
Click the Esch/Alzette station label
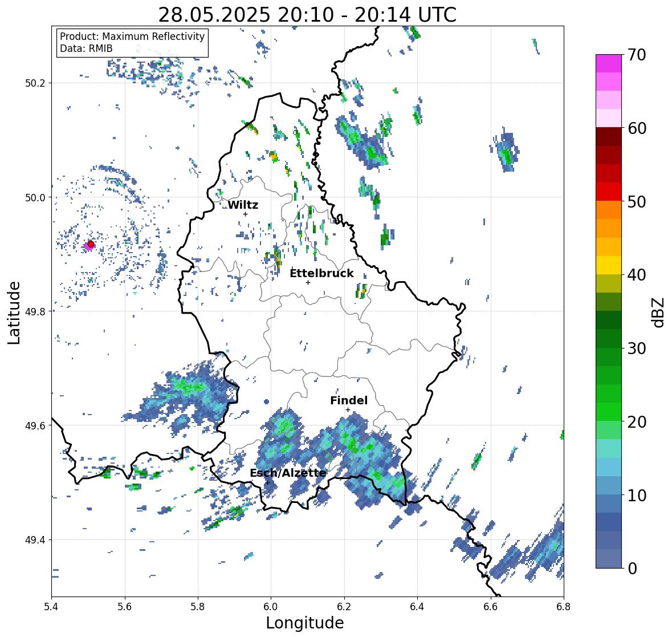(288, 473)
